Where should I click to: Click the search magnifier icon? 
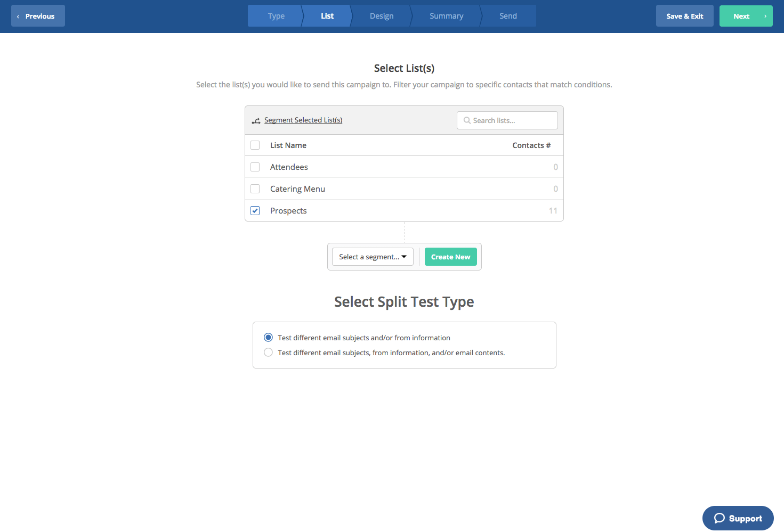click(x=467, y=120)
